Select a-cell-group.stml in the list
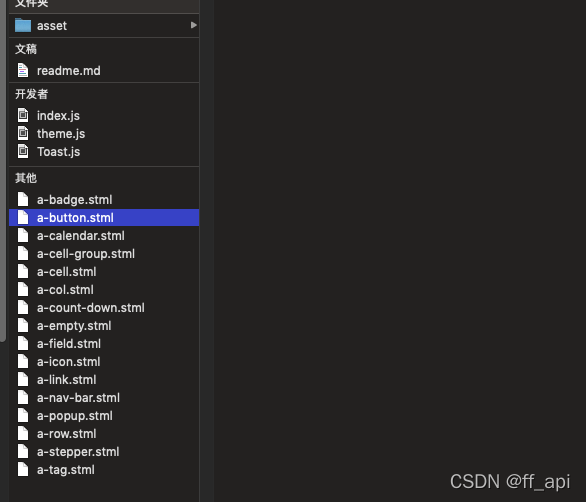Image resolution: width=586 pixels, height=502 pixels. [x=104, y=253]
